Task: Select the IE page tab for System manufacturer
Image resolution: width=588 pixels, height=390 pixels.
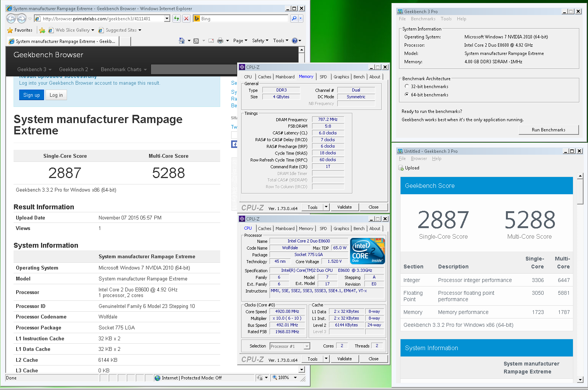Action: [62, 41]
